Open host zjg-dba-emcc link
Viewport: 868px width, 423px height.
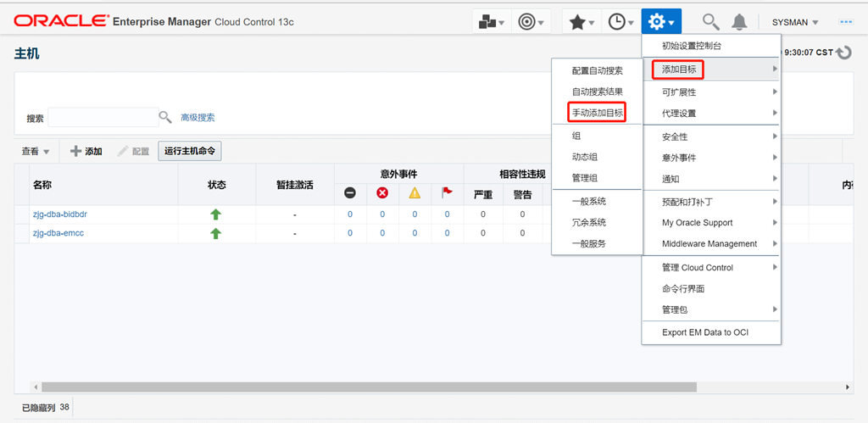(x=58, y=233)
